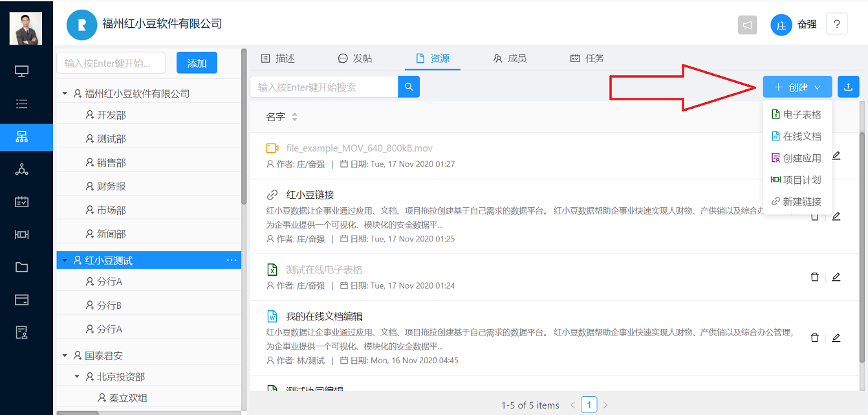Choose 电子表格 from the create menu
Viewport: 868px width, 415px height.
point(797,115)
